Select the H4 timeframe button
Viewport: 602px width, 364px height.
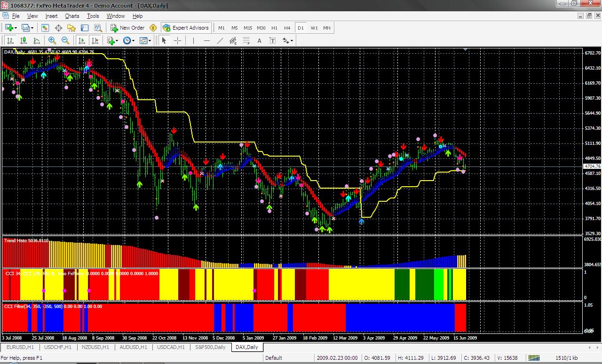287,28
